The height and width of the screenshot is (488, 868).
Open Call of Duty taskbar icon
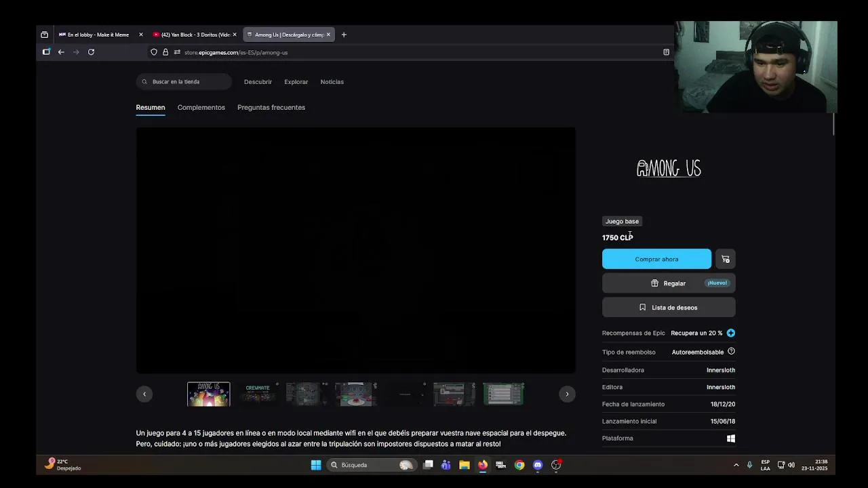tap(501, 465)
